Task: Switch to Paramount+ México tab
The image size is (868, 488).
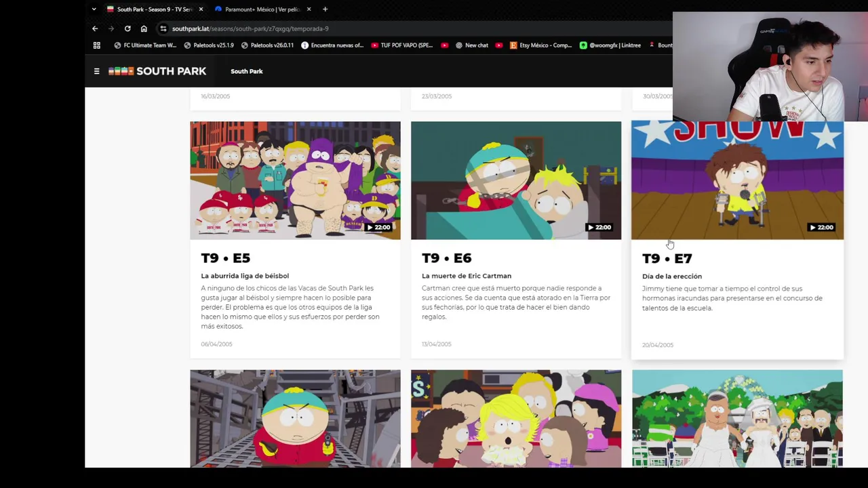Action: [x=262, y=9]
